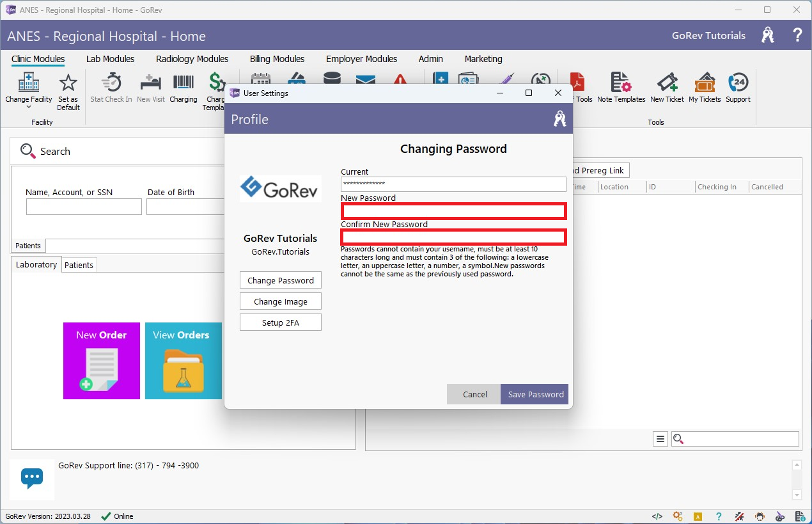The image size is (812, 524).
Task: Click the Date of Birth field
Action: click(x=185, y=207)
